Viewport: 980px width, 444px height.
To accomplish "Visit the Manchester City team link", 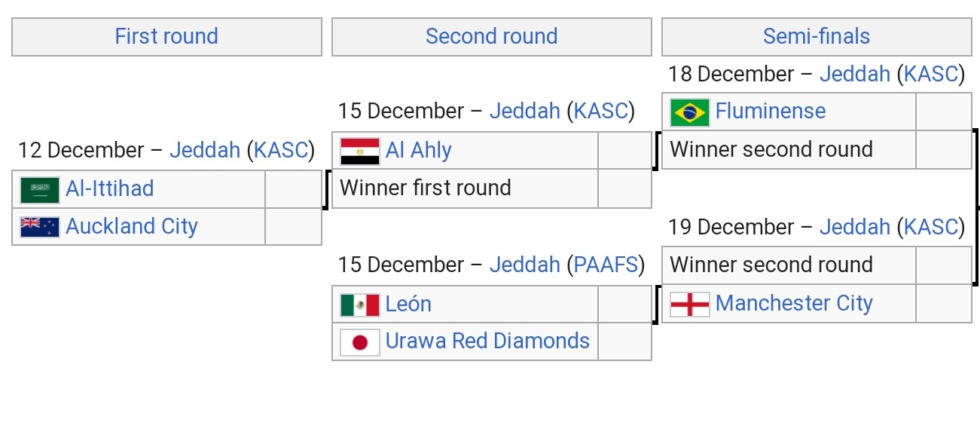I will coord(794,303).
